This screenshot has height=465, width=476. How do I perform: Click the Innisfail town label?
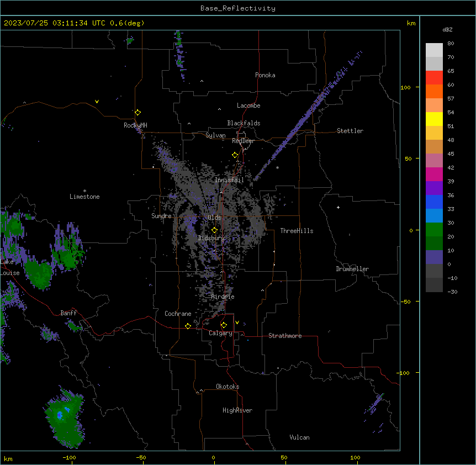(229, 180)
